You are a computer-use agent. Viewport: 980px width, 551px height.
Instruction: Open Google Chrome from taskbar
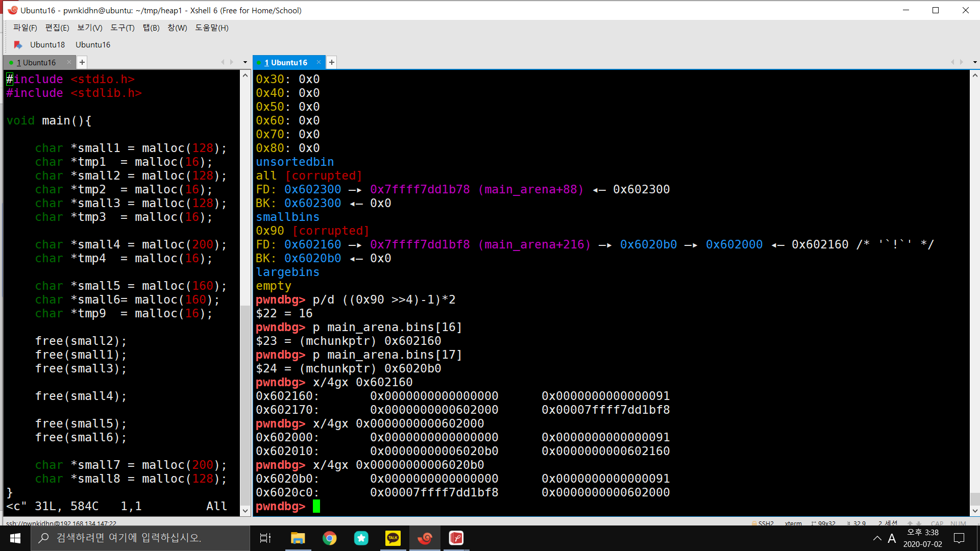pos(329,538)
